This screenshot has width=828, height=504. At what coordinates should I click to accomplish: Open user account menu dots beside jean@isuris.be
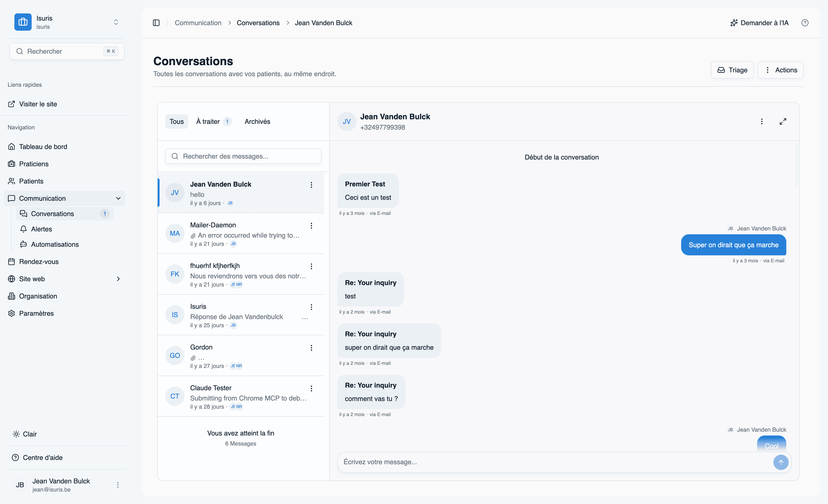tap(118, 485)
